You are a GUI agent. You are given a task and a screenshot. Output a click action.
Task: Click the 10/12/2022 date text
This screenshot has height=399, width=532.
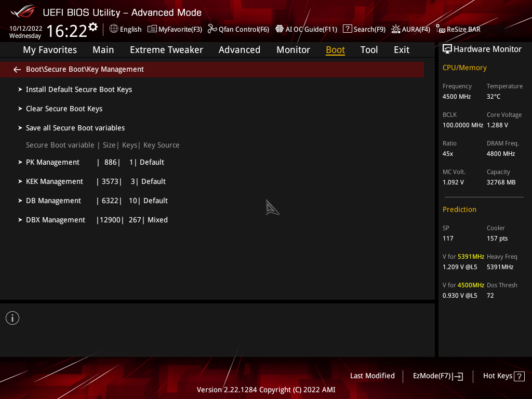26,29
